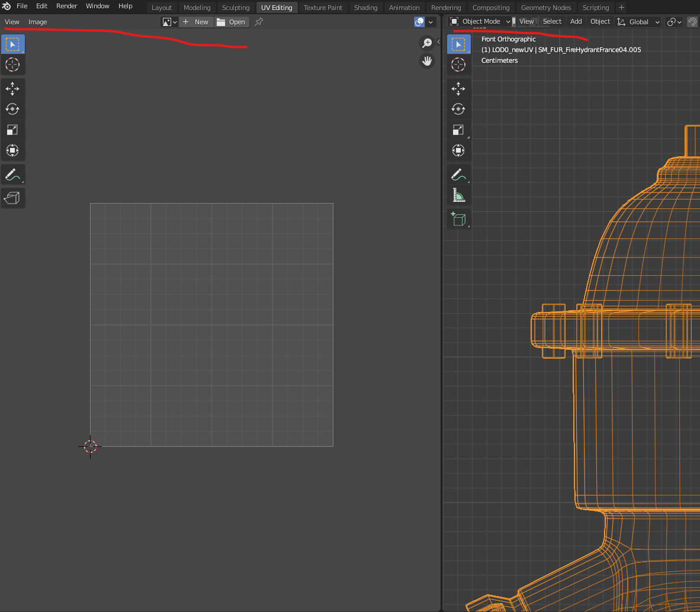The width and height of the screenshot is (700, 612).
Task: Select the Annotate tool in the UV editor
Action: point(12,175)
